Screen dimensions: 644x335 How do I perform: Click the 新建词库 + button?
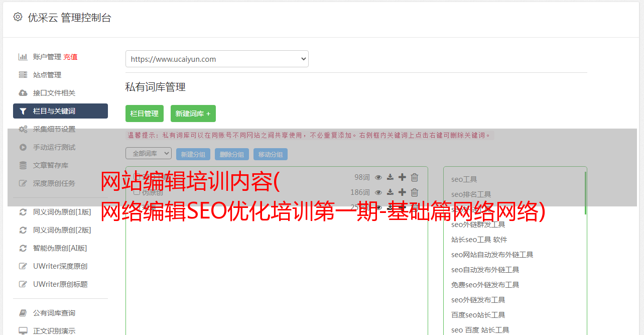tap(193, 114)
